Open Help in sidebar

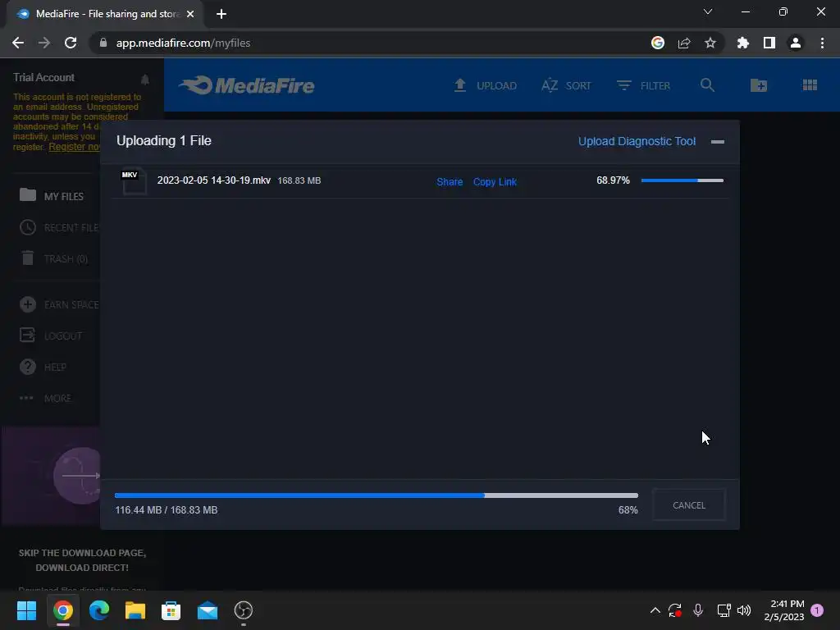(43, 367)
